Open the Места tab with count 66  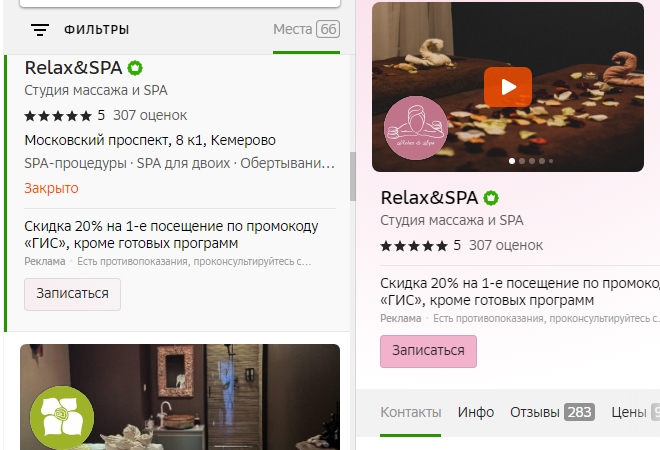coord(306,29)
